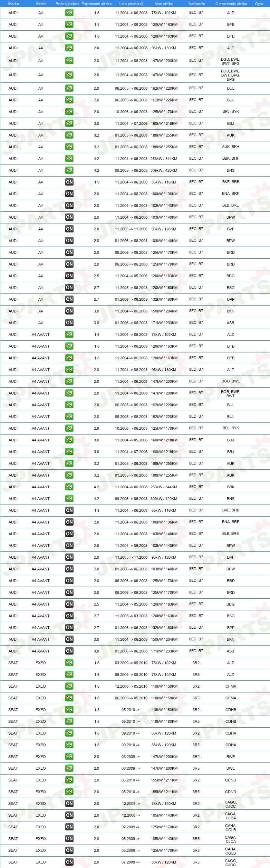270x868 pixels.
Task: Click the Pojemność silnika column header
Action: click(96, 4)
